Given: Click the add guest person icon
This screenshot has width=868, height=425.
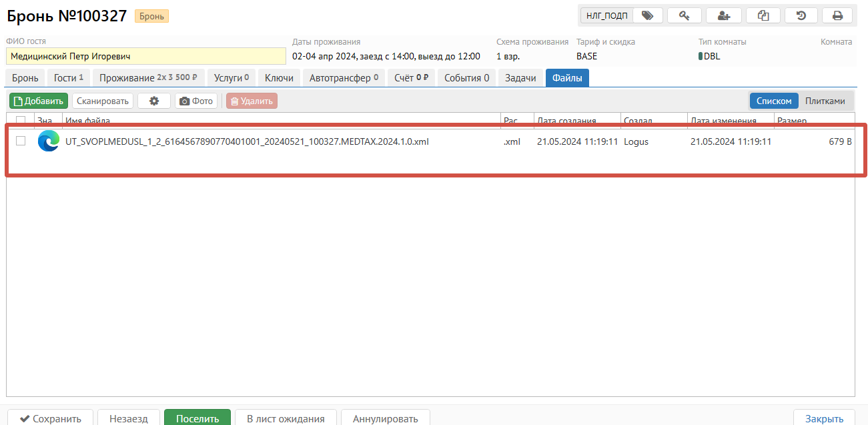Looking at the screenshot, I should point(723,15).
